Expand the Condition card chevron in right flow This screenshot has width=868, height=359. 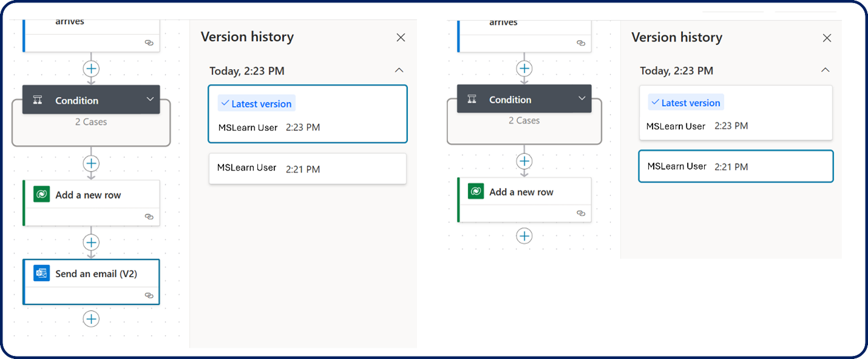coord(582,98)
